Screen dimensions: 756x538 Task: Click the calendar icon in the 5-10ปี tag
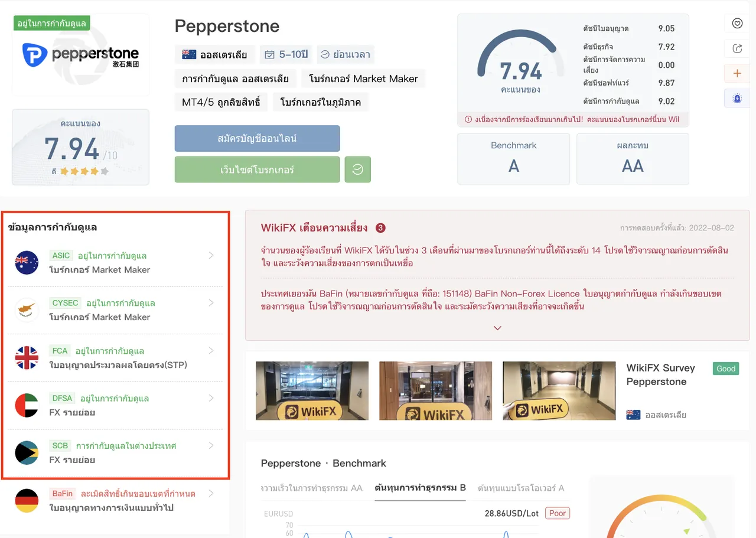[x=269, y=55]
